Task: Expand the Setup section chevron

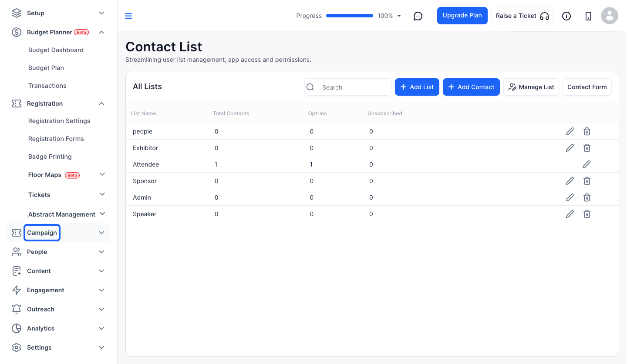Action: [x=101, y=13]
